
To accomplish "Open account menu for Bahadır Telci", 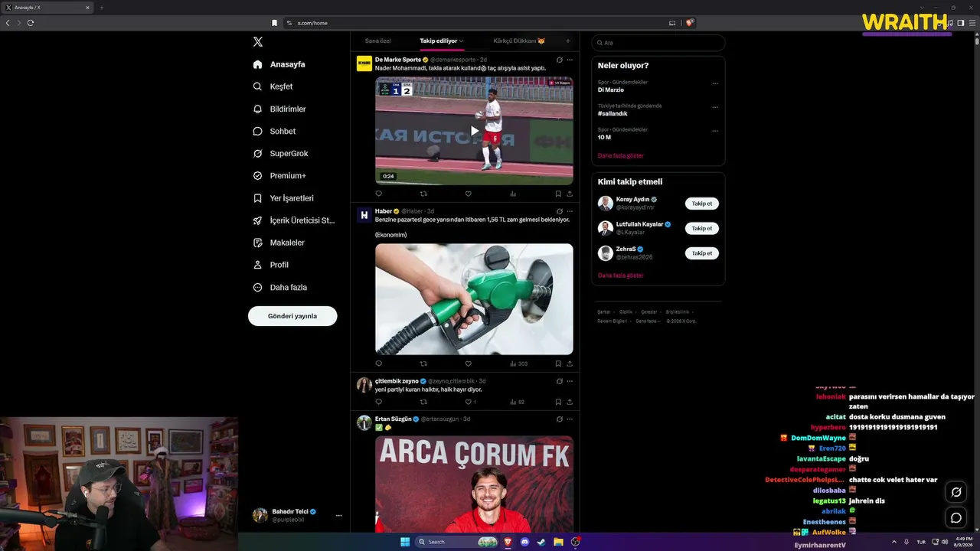I will coord(296,515).
